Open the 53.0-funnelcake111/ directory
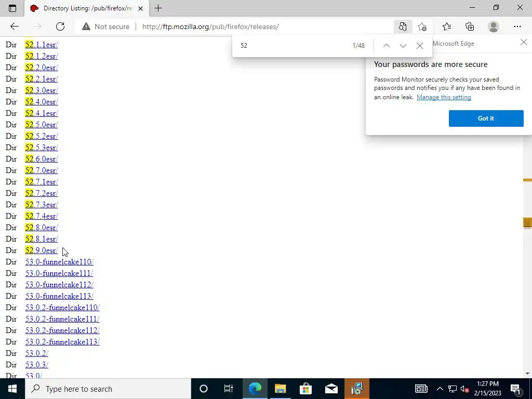The width and height of the screenshot is (532, 399). pos(59,273)
